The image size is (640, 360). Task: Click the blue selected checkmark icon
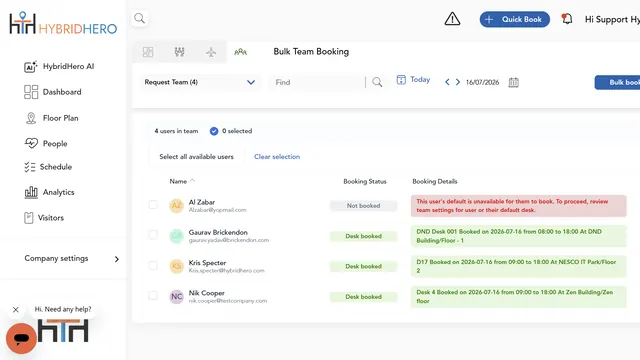214,131
